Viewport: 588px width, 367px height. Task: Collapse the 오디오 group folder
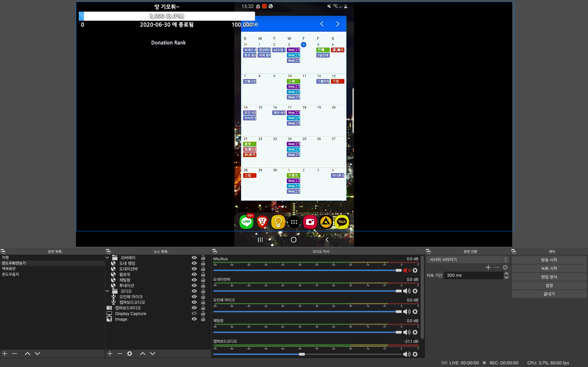click(107, 291)
